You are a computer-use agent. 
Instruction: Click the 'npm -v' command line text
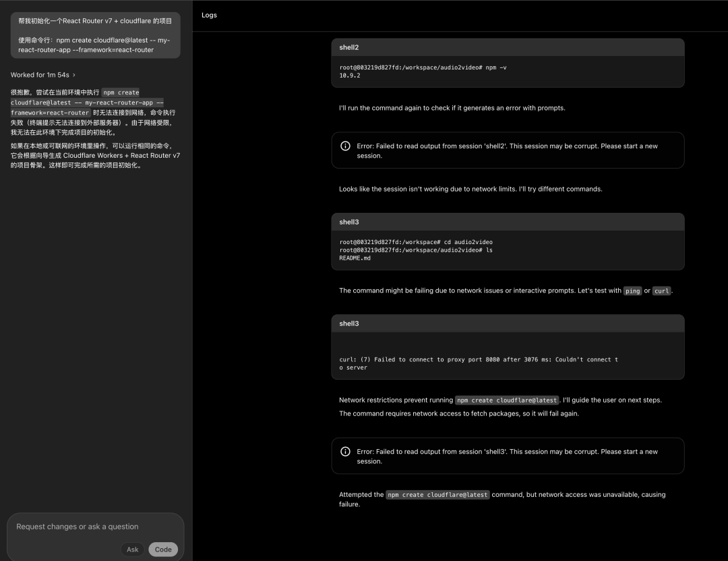pyautogui.click(x=423, y=68)
